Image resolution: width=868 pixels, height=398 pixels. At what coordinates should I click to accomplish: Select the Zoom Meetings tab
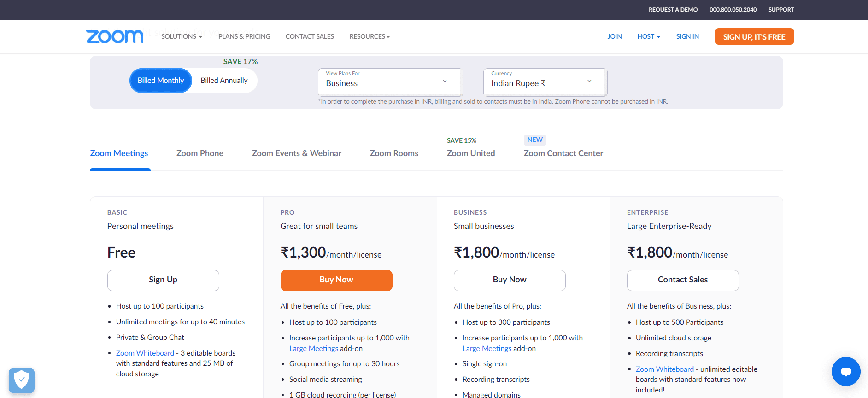[119, 153]
